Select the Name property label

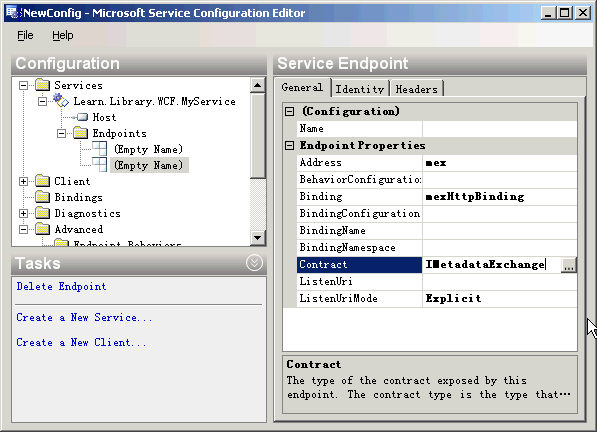click(311, 129)
